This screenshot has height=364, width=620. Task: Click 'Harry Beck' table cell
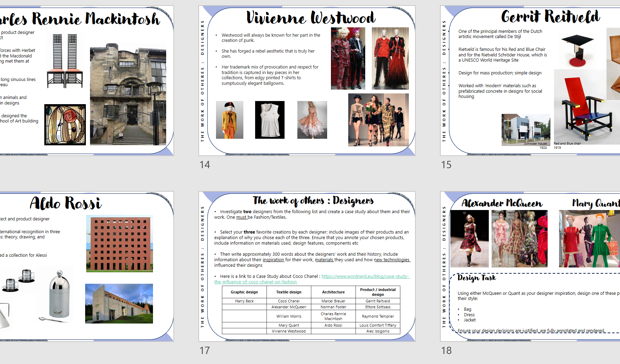(x=244, y=301)
